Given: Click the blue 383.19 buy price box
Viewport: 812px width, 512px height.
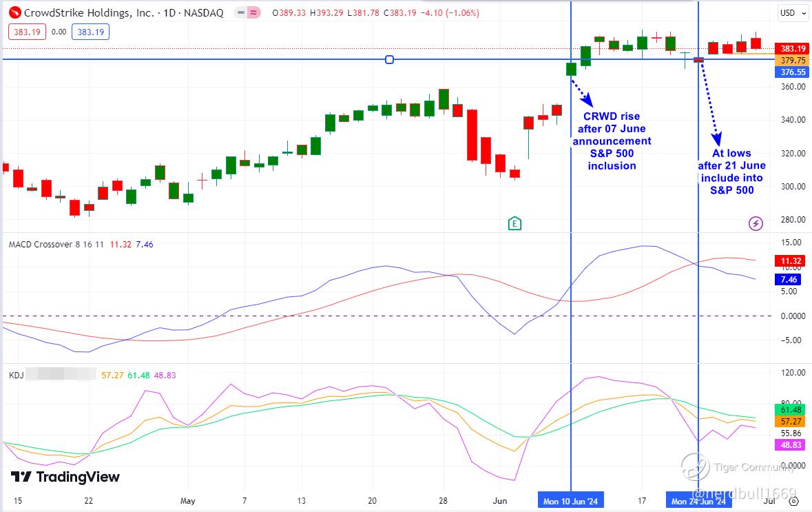Looking at the screenshot, I should pyautogui.click(x=91, y=32).
